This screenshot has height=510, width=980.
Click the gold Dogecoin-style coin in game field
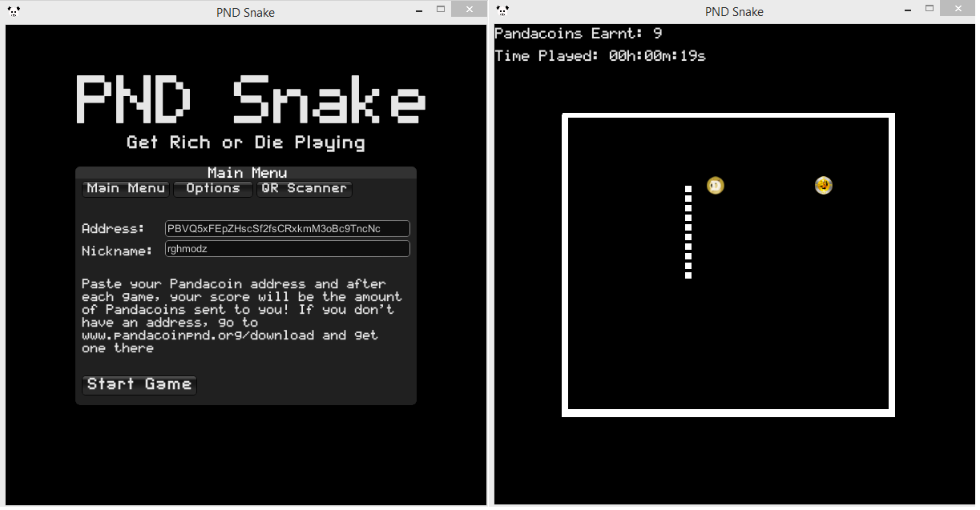click(x=824, y=186)
